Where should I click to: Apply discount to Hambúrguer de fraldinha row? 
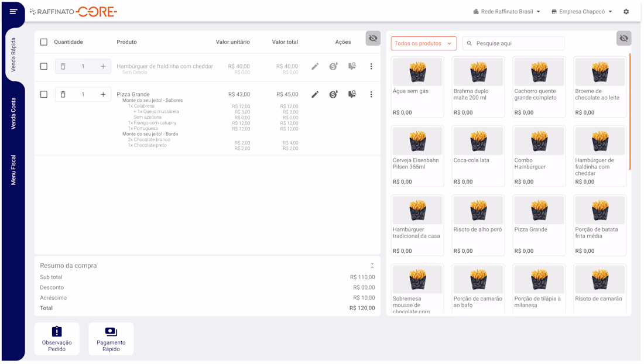pyautogui.click(x=334, y=66)
